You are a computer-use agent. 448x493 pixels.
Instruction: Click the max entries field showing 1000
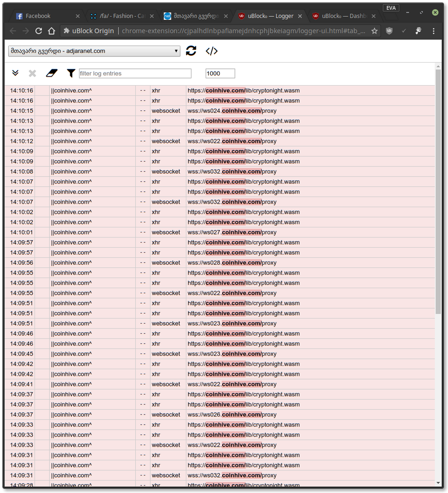[220, 73]
